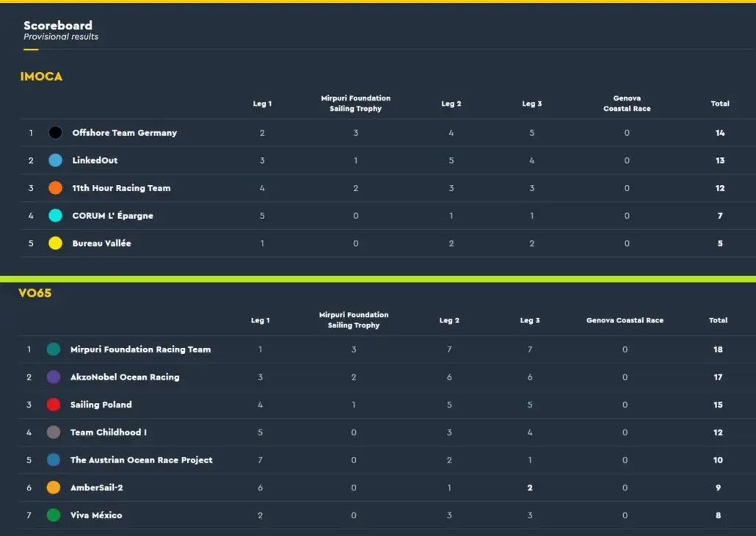The image size is (756, 536).
Task: Click The Austrian Ocean Race Project Leg 1 score
Action: [261, 460]
